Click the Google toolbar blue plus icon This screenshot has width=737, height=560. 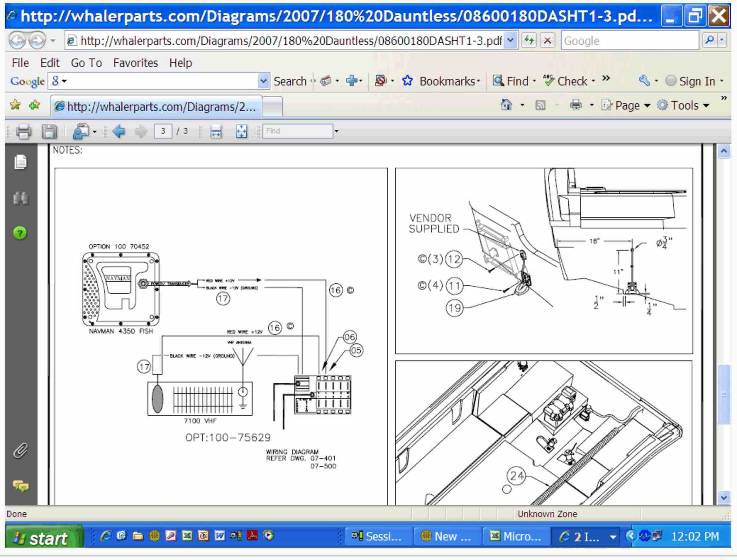tap(352, 81)
